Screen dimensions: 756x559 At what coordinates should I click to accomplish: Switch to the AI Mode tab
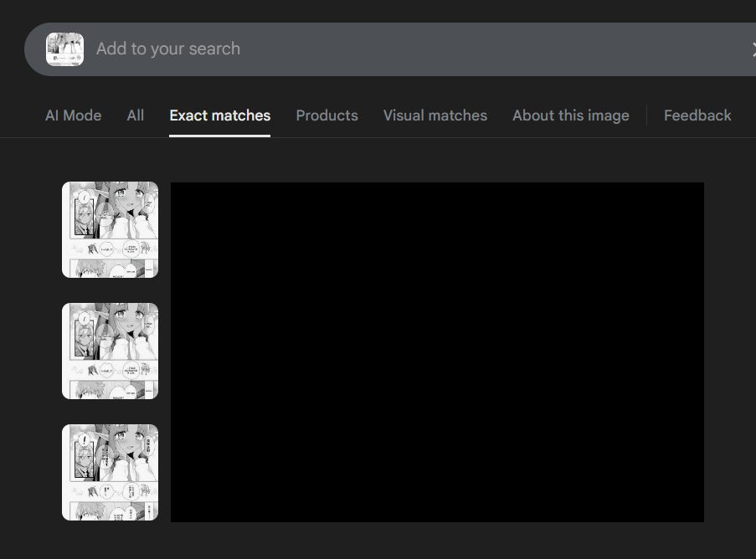pyautogui.click(x=74, y=115)
